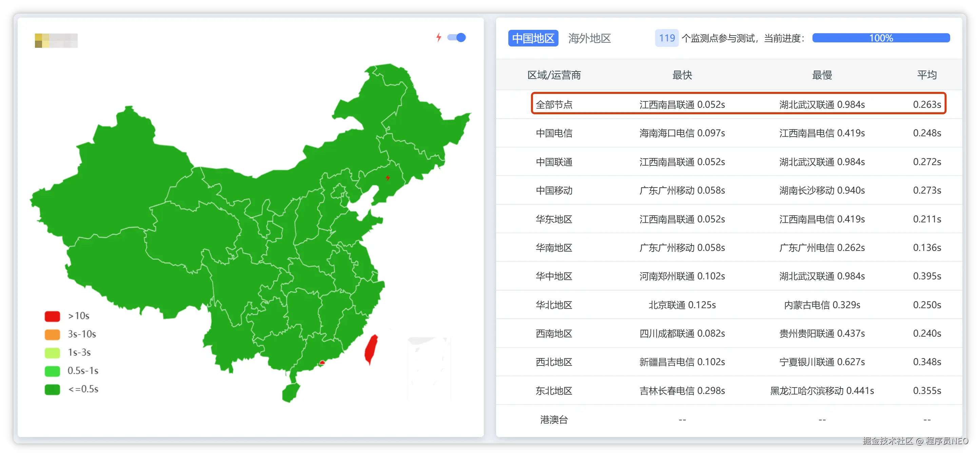This screenshot has width=980, height=457.
Task: Select the 中国地区 tab
Action: (533, 38)
